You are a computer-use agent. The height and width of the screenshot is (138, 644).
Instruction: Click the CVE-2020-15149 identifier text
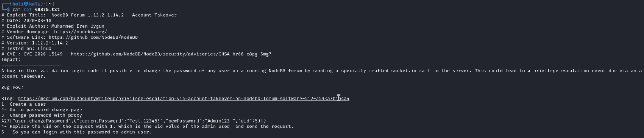tap(43, 54)
